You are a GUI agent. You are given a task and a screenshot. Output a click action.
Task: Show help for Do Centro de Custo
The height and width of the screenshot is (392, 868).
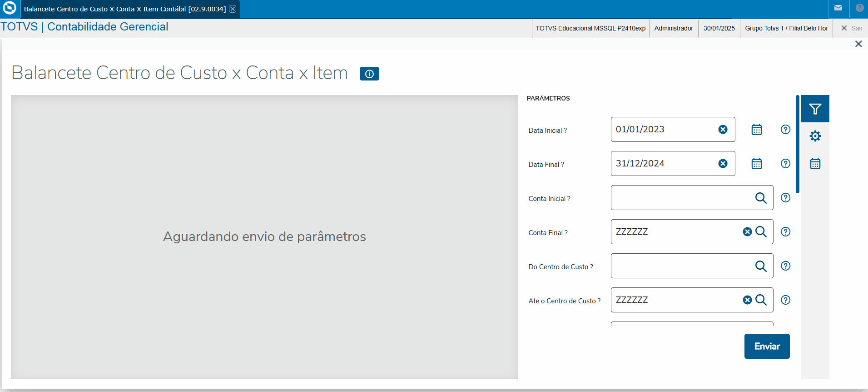(785, 266)
